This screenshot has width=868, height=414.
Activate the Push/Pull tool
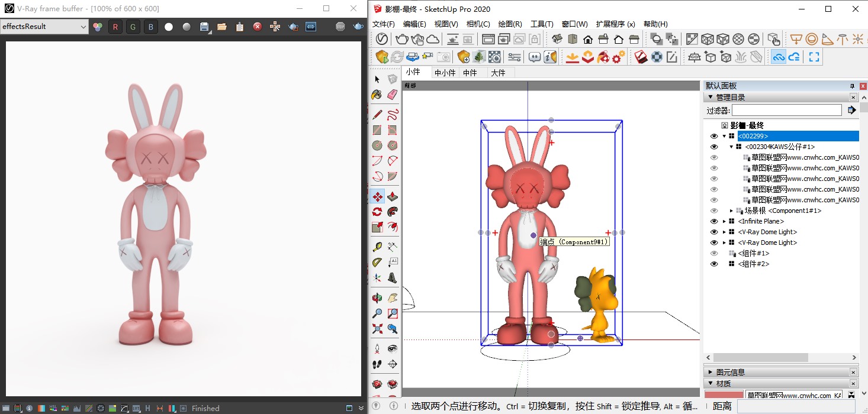click(393, 196)
